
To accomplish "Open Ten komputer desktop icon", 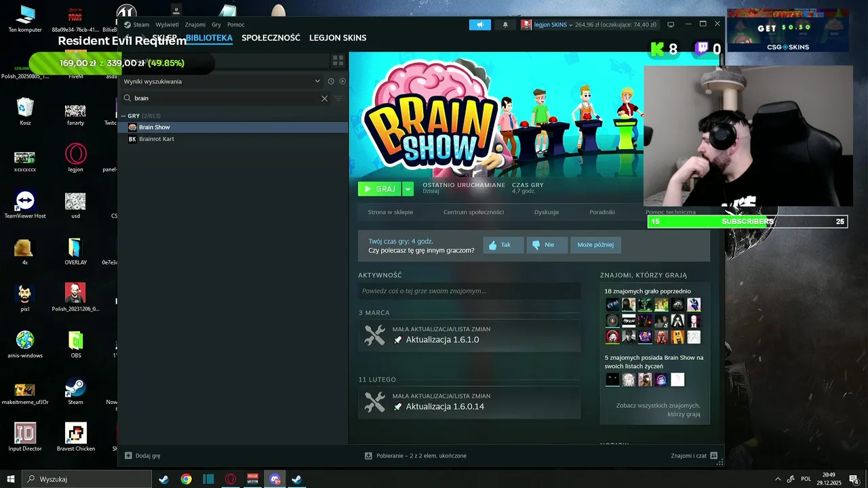I will coord(25,18).
